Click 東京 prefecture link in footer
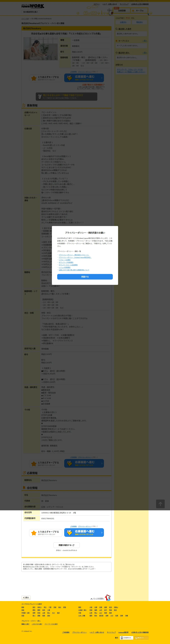This screenshot has height=644, width=170. [x=34, y=607]
